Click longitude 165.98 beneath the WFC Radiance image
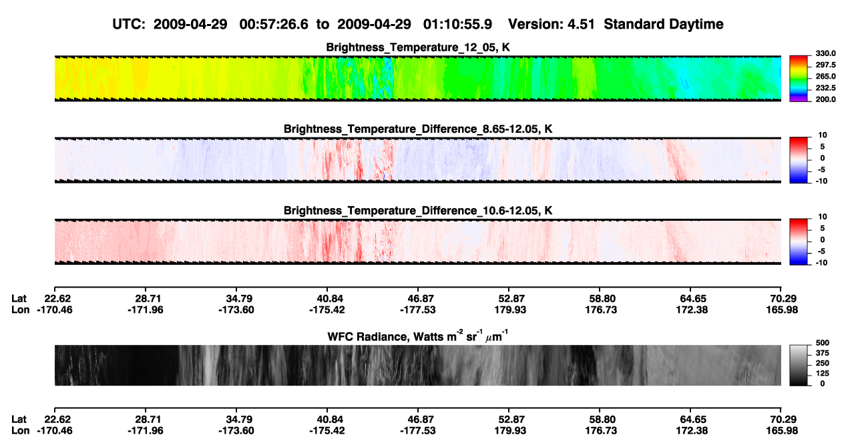This screenshot has height=445, width=868. point(782,430)
